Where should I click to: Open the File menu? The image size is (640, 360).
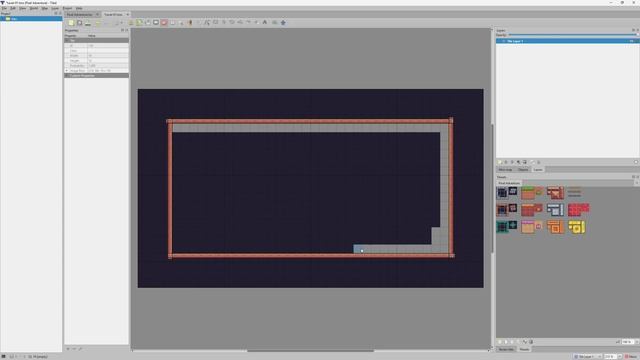(4, 8)
